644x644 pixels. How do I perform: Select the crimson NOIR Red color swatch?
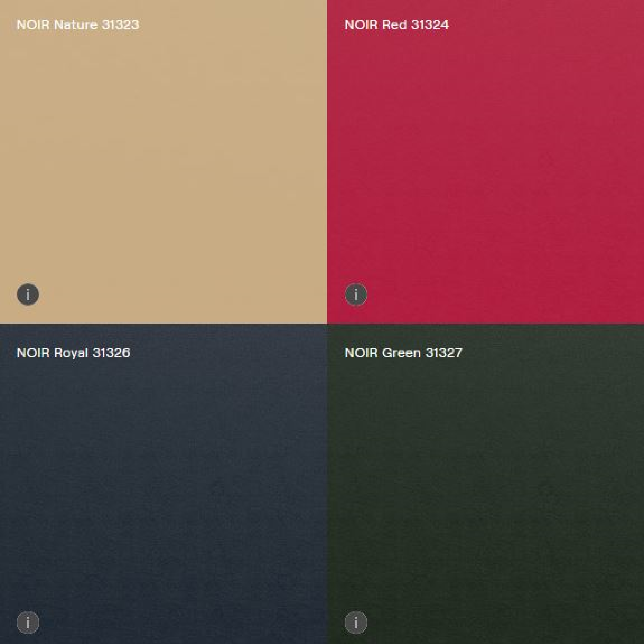click(485, 161)
